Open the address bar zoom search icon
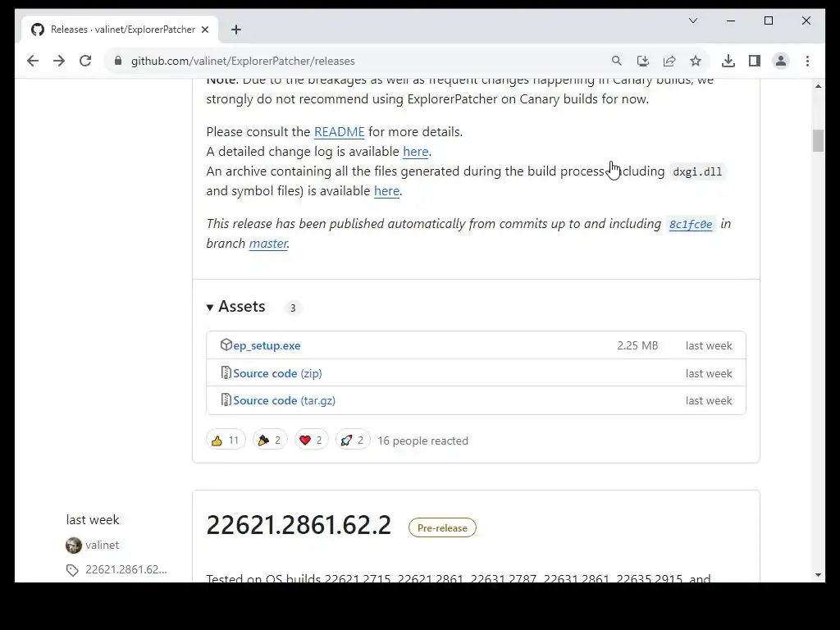This screenshot has height=630, width=840. (617, 61)
